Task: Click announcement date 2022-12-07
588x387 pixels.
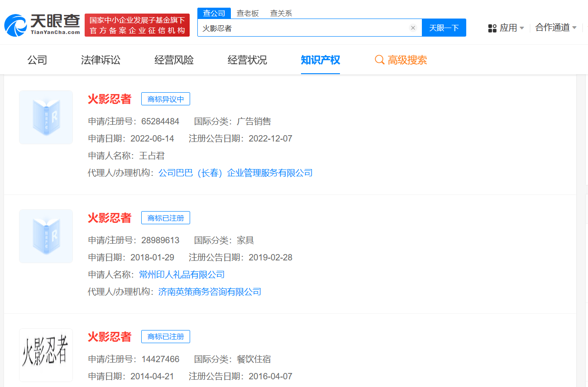Action: (270, 138)
